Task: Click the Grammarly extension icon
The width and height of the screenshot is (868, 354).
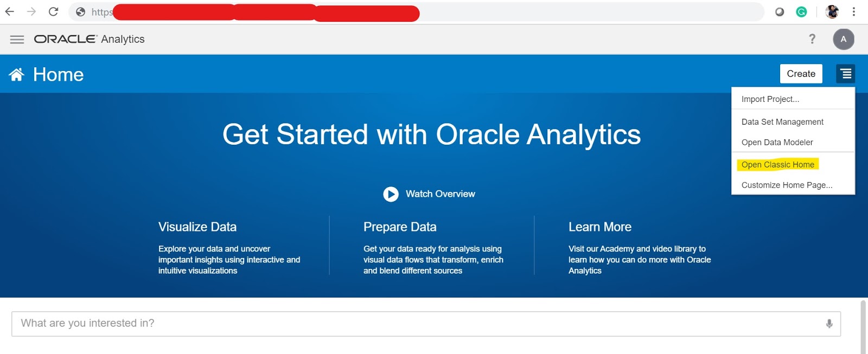Action: point(801,11)
